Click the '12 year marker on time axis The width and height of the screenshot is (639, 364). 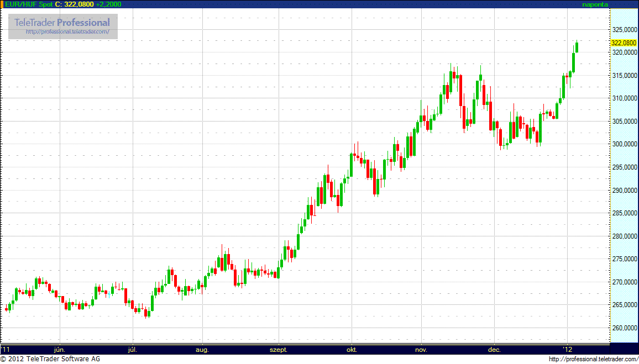[x=567, y=349]
